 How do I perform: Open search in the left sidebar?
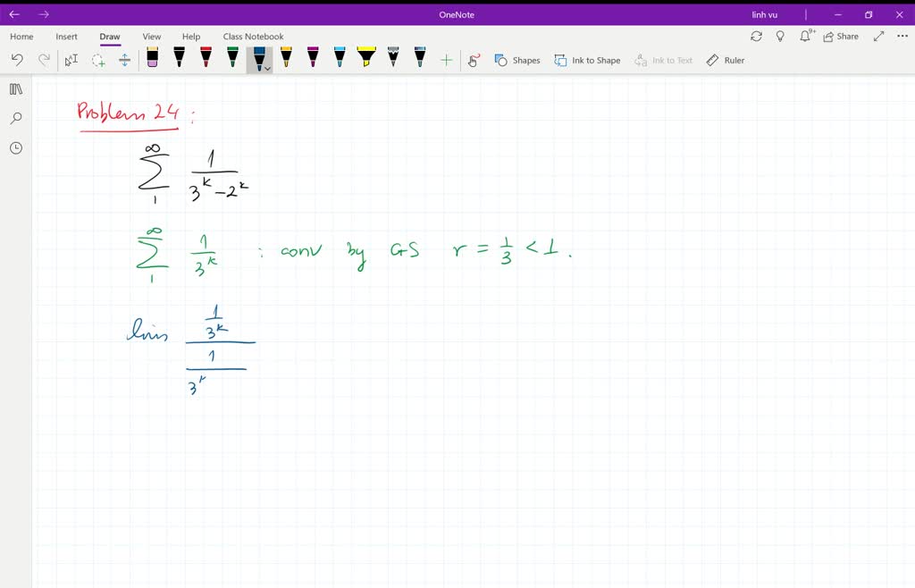pos(15,118)
